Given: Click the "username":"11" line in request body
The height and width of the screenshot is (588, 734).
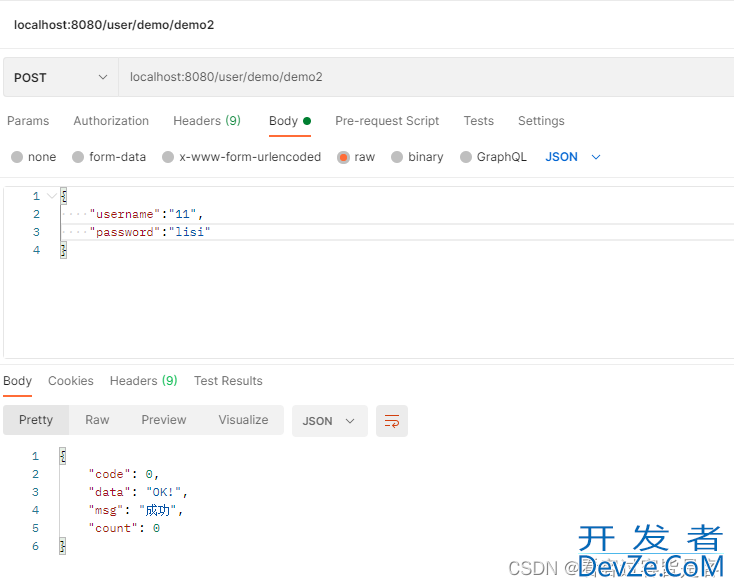Looking at the screenshot, I should pos(146,214).
